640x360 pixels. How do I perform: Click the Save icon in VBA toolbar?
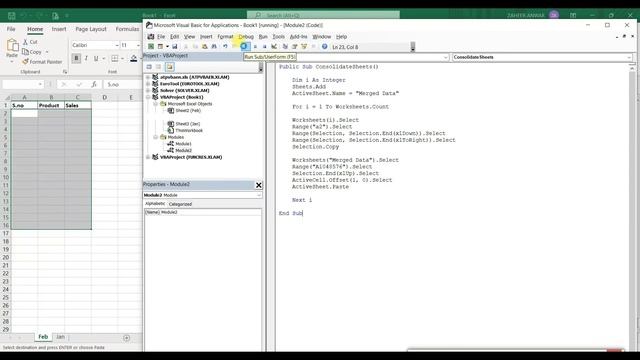click(x=175, y=47)
